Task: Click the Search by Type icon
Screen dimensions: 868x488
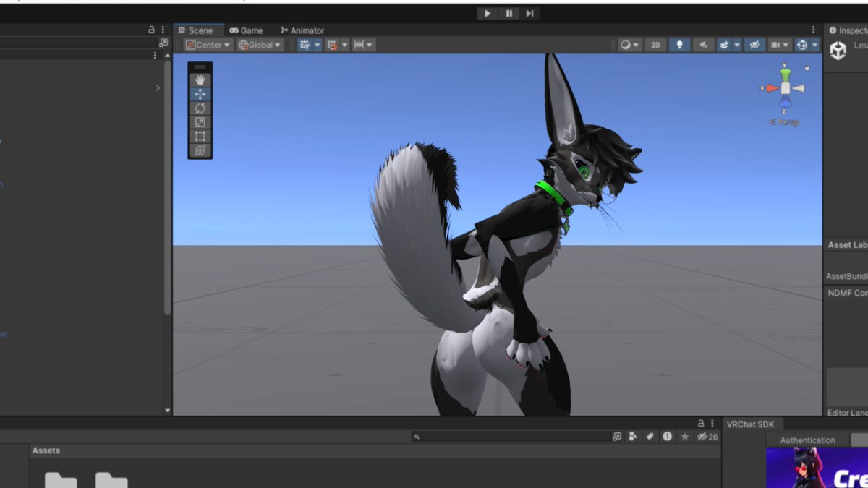Action: [x=633, y=437]
